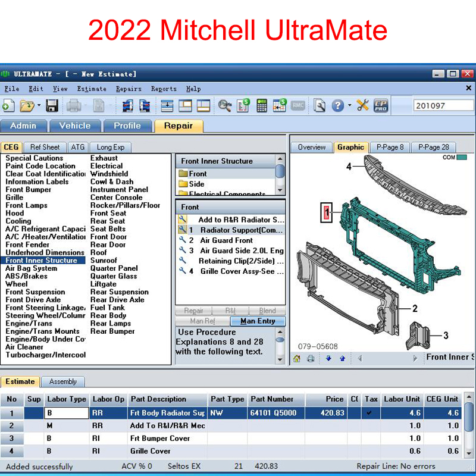This screenshot has width=476, height=476.
Task: Select Air Guard Front part line
Action: point(231,240)
